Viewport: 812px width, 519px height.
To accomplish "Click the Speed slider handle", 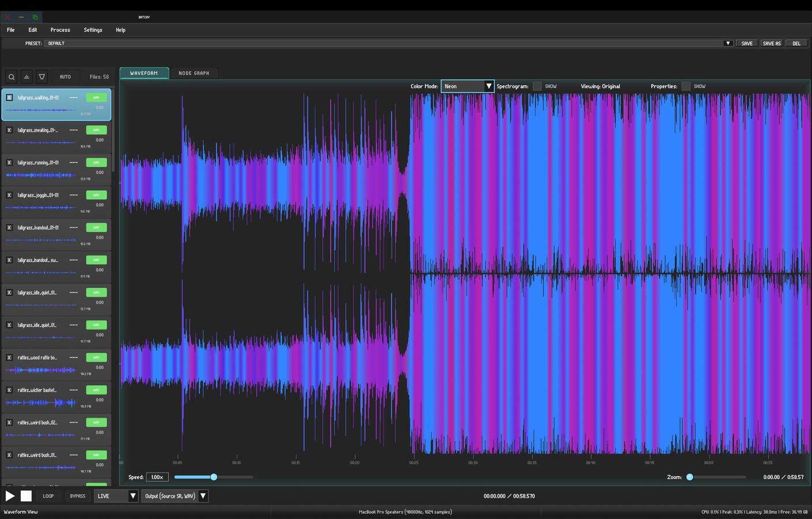I will (214, 477).
